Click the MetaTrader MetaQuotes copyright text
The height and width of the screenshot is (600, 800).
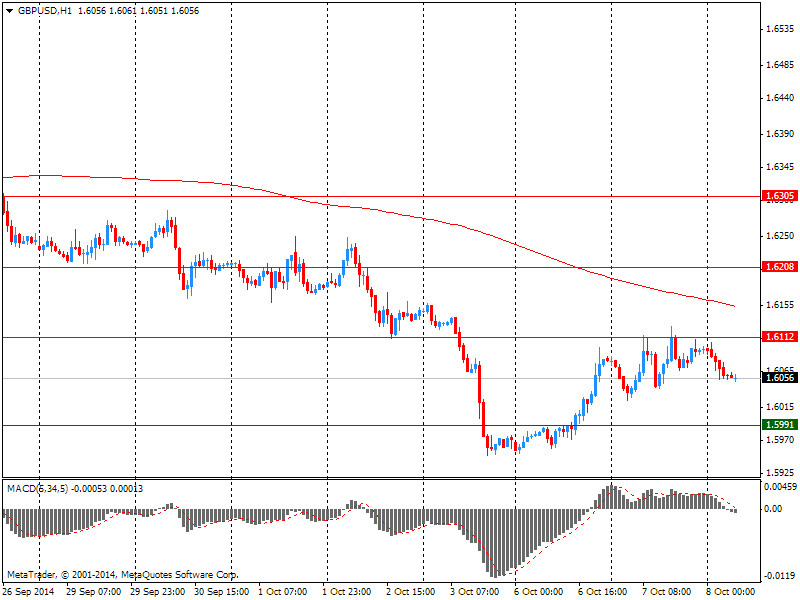pyautogui.click(x=122, y=575)
